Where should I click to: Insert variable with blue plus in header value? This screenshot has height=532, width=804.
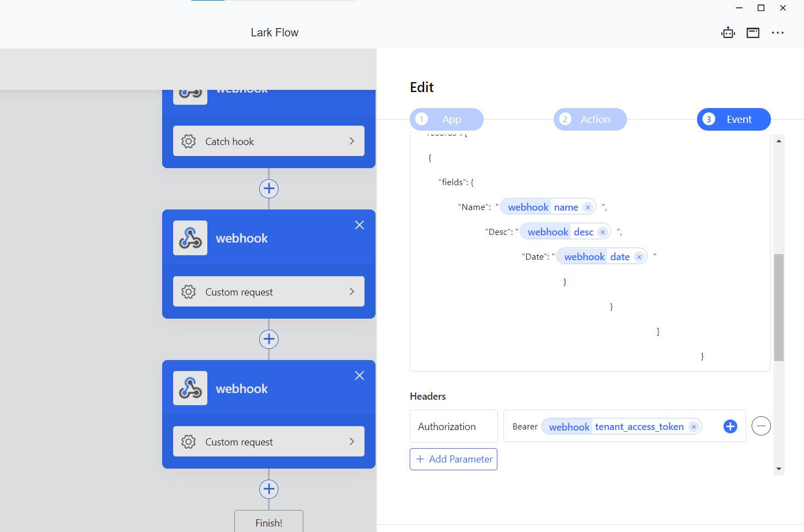pos(730,426)
